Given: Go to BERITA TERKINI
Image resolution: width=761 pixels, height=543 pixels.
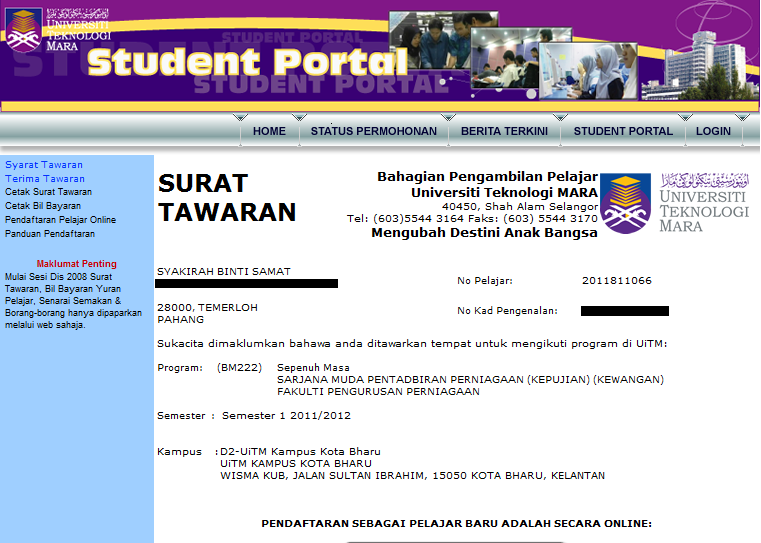Looking at the screenshot, I should pyautogui.click(x=504, y=131).
